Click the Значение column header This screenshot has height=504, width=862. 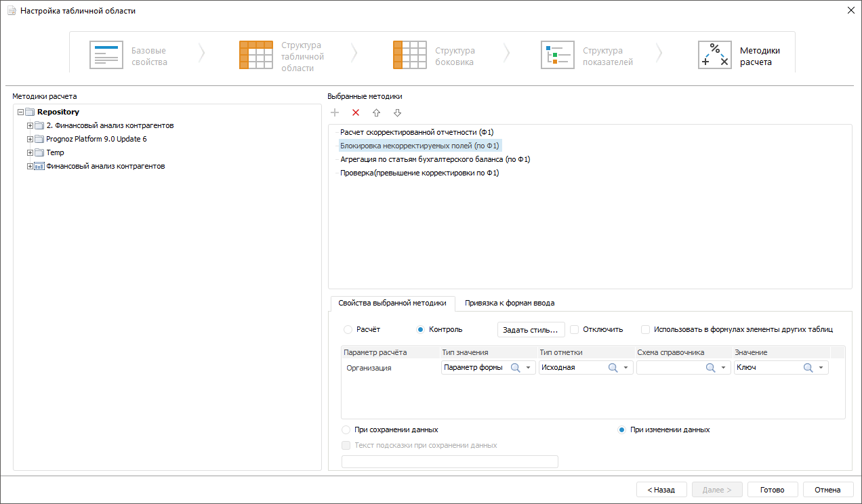[781, 352]
